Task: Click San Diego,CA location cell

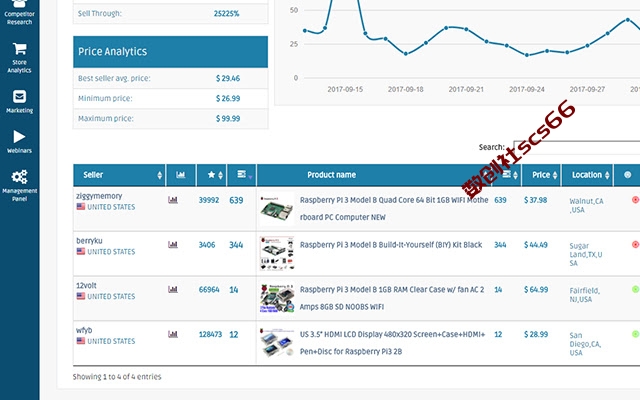Action: click(585, 344)
